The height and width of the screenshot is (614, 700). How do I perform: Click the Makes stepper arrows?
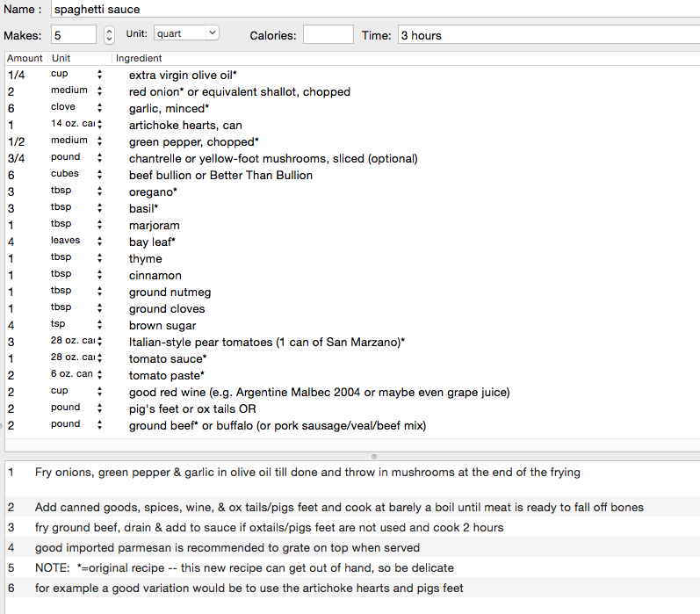coord(109,35)
